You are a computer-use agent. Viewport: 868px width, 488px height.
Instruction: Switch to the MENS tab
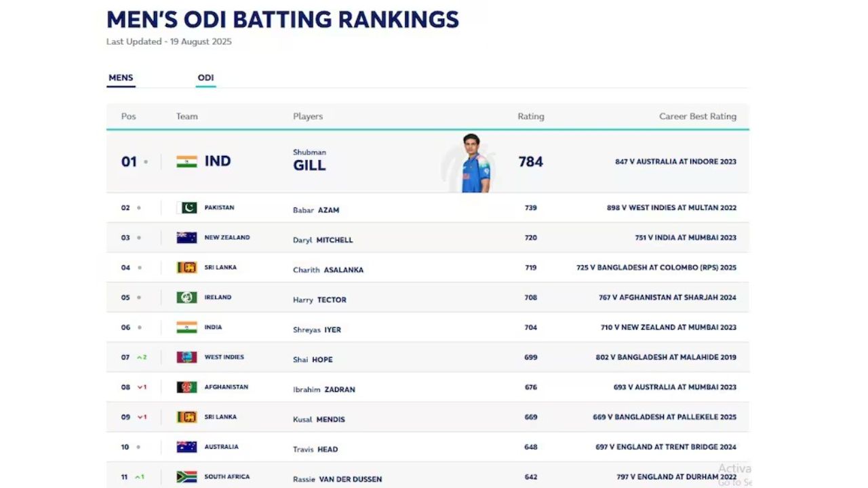[x=121, y=78]
